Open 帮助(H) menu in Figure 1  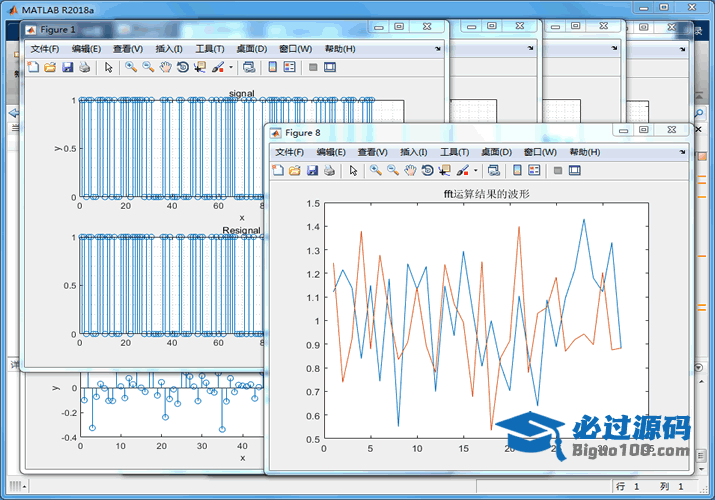(340, 49)
